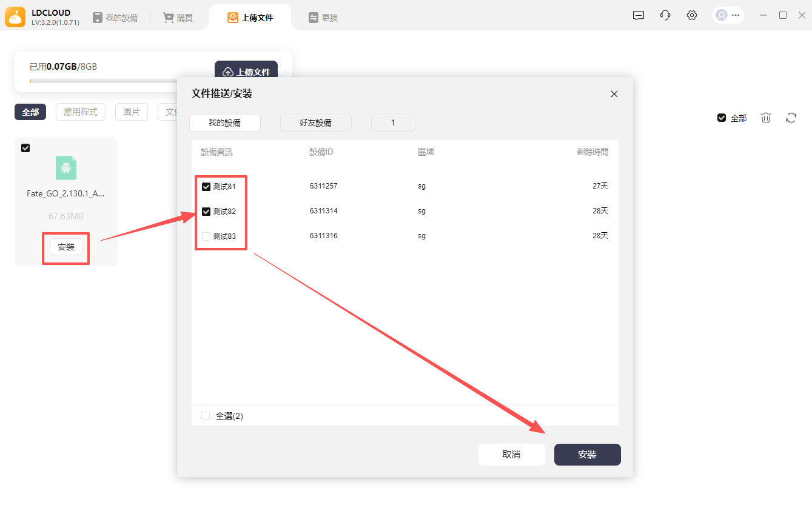This screenshot has height=508, width=812.
Task: Click the trash delete icon
Action: (766, 118)
